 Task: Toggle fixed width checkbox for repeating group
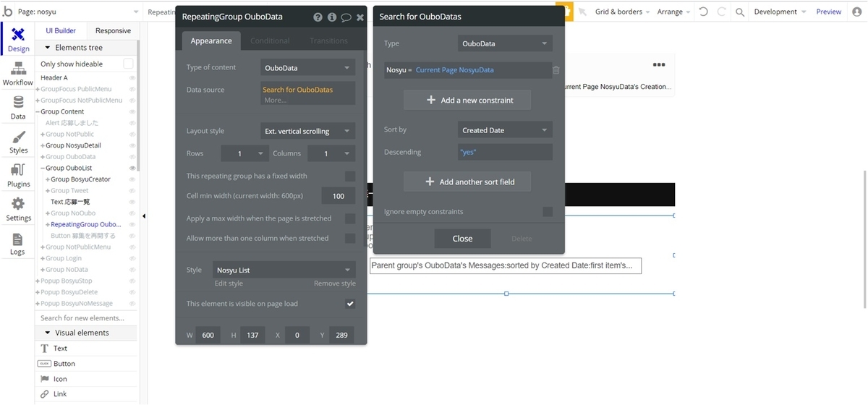tap(350, 176)
